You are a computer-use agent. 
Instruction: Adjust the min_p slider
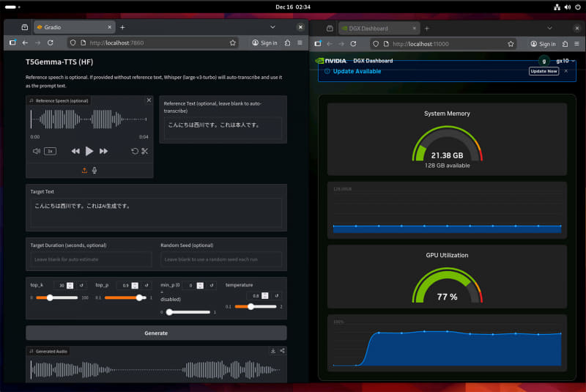click(x=188, y=312)
